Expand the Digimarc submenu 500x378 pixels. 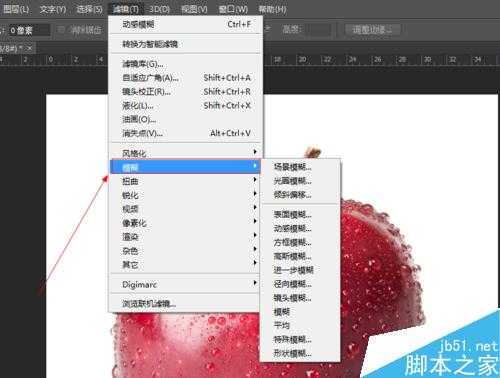coord(186,284)
